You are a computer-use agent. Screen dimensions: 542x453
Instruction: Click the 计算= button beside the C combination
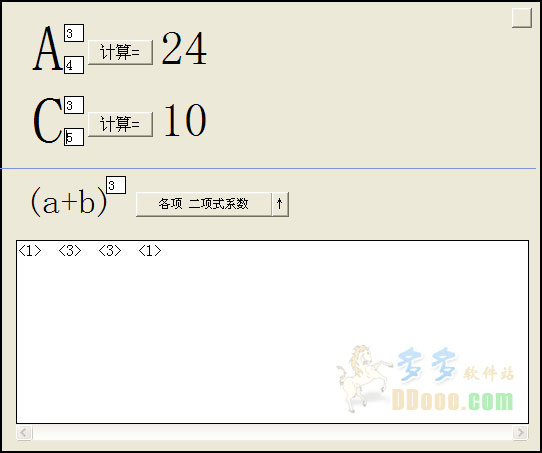[120, 124]
